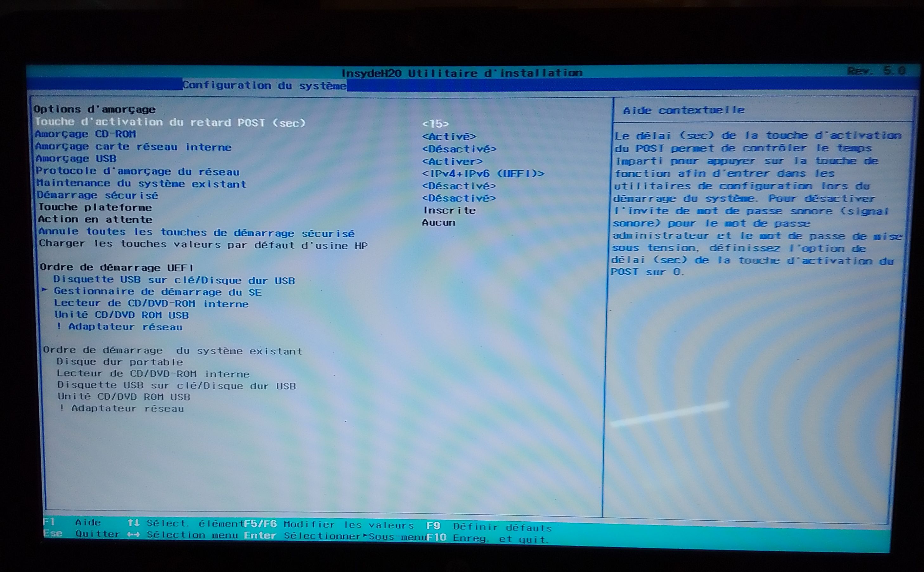Screen dimensions: 924x572
Task: Select UEFI entry ! Adaptateur réseau
Action: click(120, 327)
